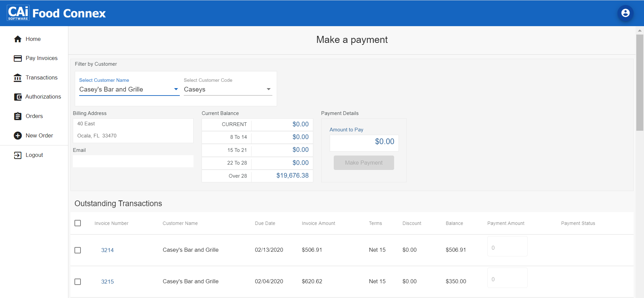This screenshot has height=298, width=644.
Task: Check the box for invoice 3215
Action: [x=78, y=282]
